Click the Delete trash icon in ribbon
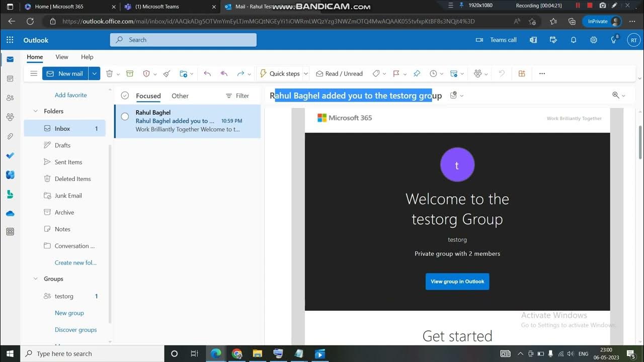 point(109,73)
